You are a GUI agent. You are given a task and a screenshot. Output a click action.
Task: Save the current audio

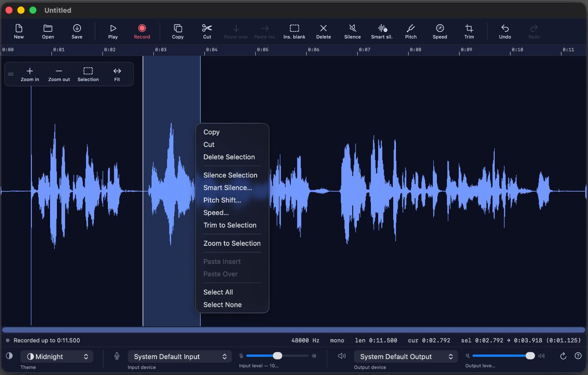[77, 31]
